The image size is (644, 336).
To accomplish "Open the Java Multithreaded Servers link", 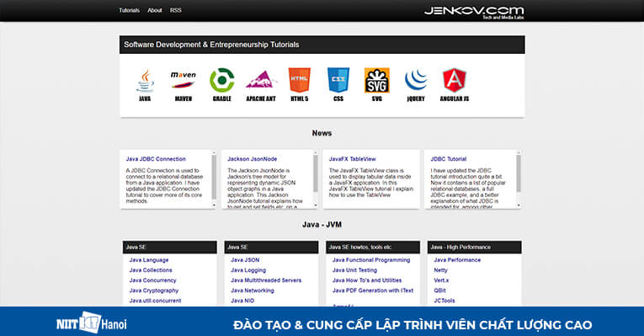I will pyautogui.click(x=266, y=280).
